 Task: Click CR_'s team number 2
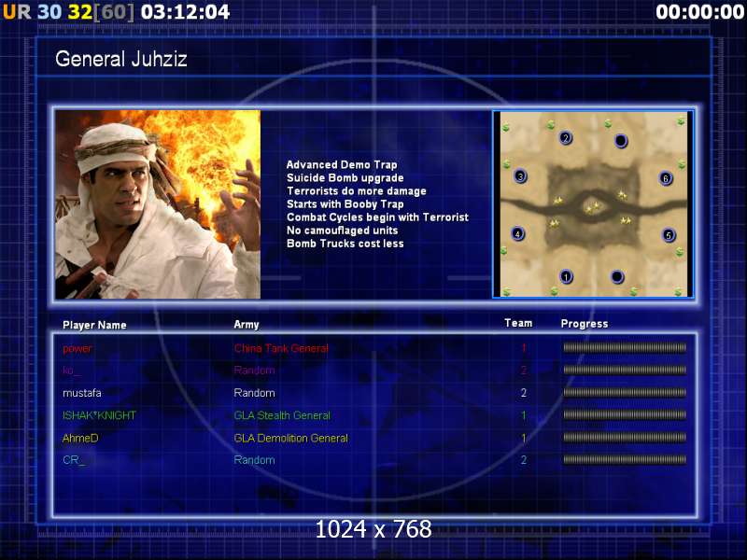[524, 460]
